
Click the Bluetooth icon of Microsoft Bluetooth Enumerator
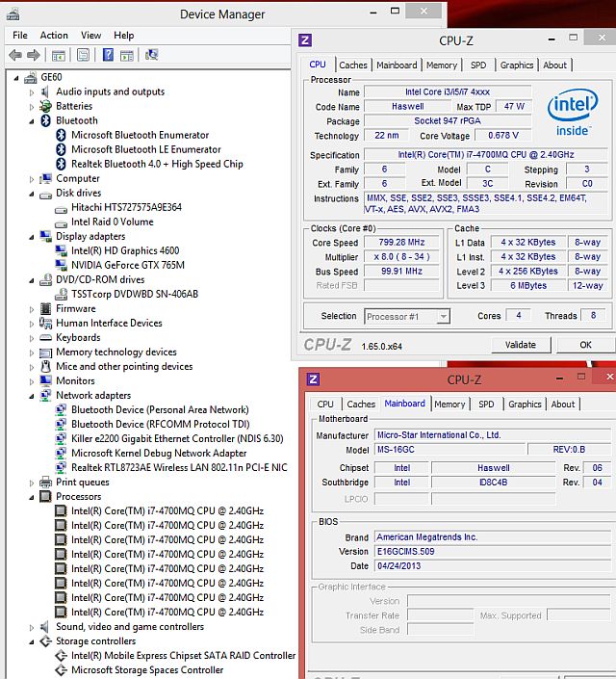(x=61, y=135)
